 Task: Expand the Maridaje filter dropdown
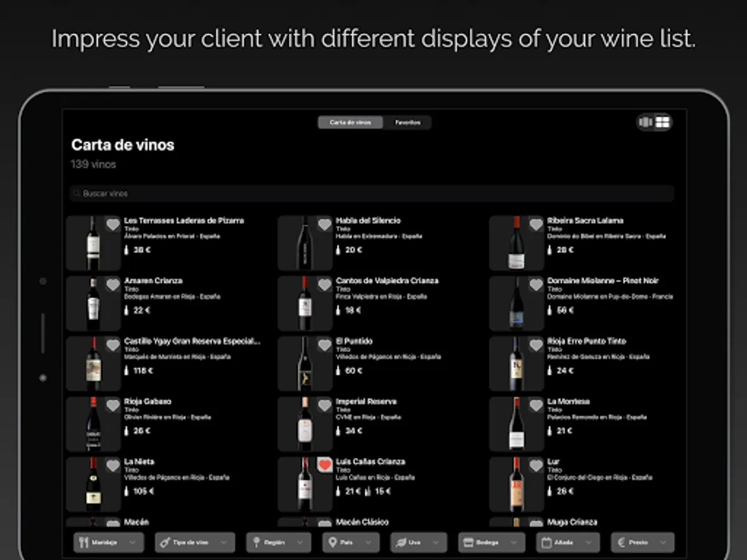(x=109, y=543)
